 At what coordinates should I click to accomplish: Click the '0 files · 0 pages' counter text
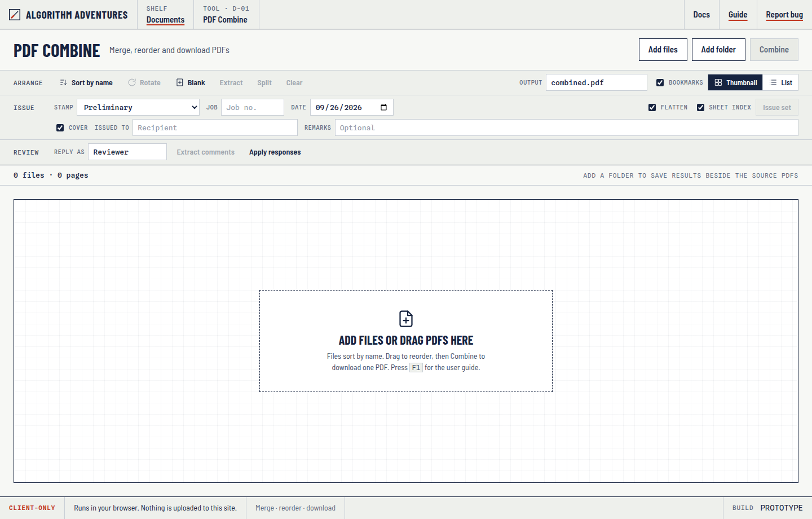(x=51, y=175)
